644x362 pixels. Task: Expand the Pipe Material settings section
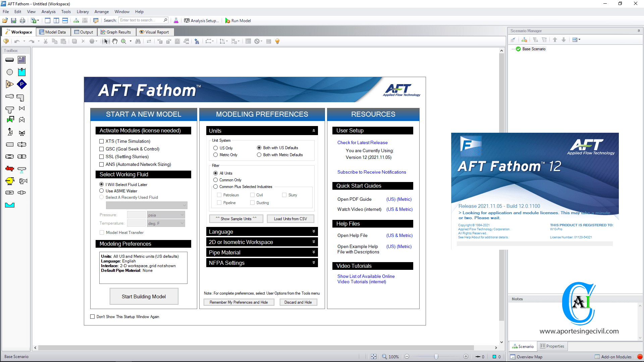[261, 252]
